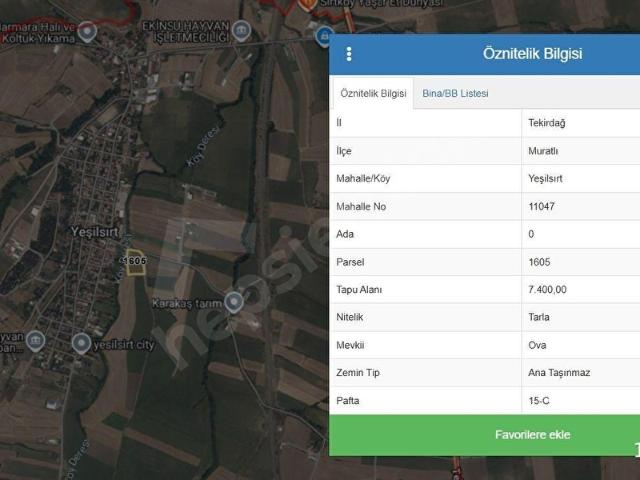Click the Marmara Halı ve Koltuk Yıkama pin
640x480 pixels.
[87, 32]
